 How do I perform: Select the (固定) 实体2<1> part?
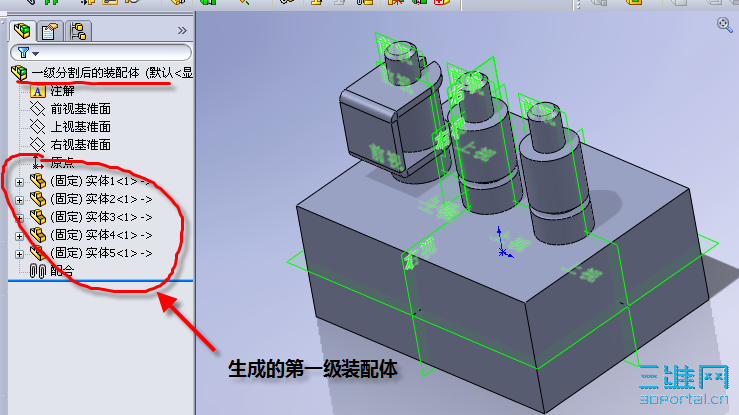101,199
